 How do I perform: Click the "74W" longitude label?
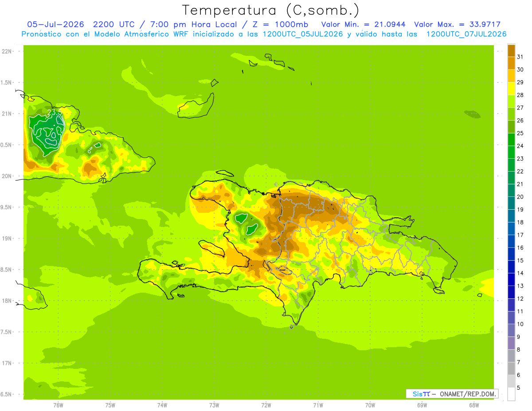(162, 405)
